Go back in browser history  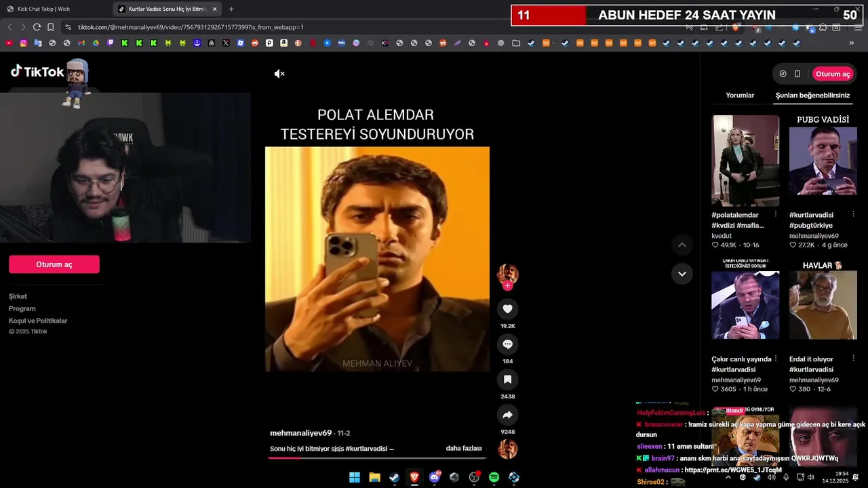coord(9,27)
